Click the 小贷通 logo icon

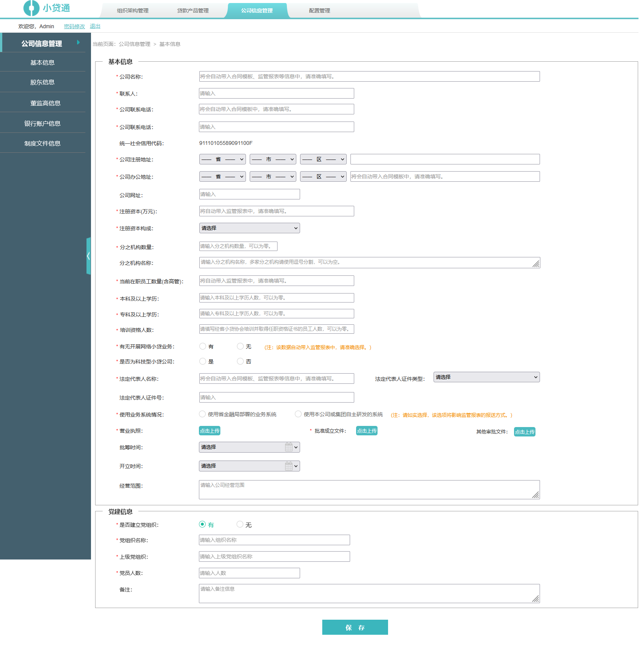coord(31,8)
